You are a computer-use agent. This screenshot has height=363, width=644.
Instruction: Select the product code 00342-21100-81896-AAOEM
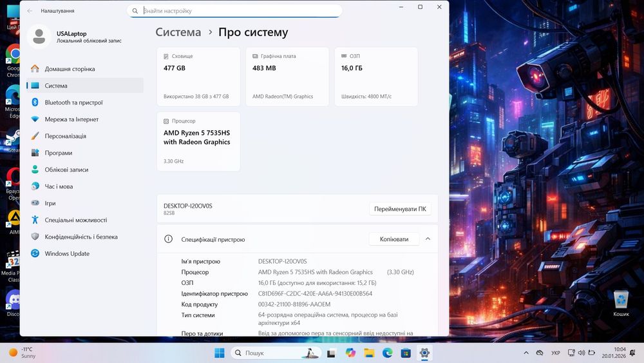click(x=294, y=304)
